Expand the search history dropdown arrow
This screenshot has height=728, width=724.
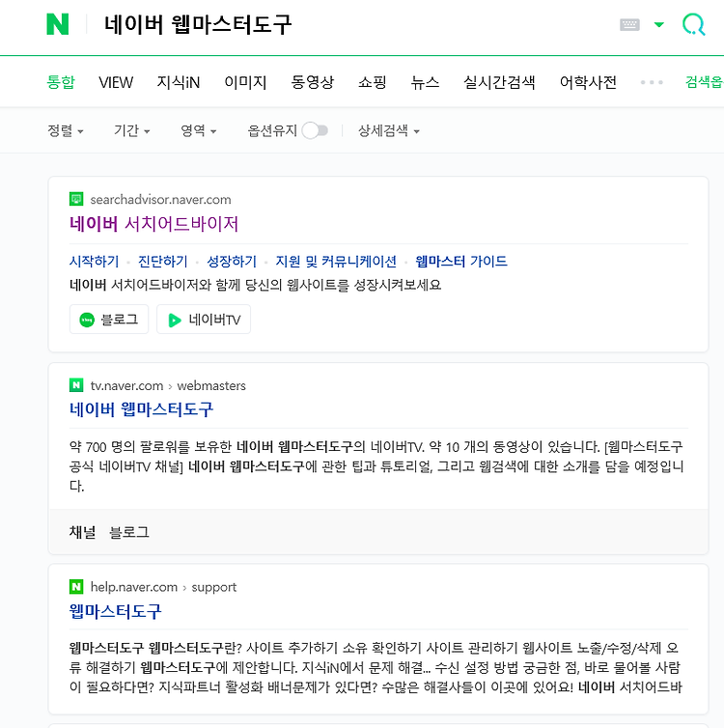tap(659, 24)
